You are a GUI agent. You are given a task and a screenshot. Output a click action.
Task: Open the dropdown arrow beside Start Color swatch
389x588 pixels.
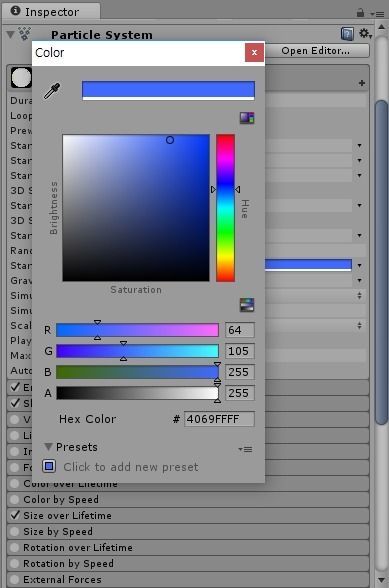pos(359,266)
